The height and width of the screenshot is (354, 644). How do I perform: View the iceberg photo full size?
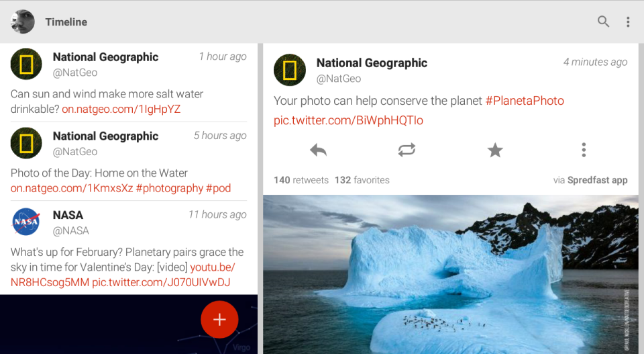(450, 274)
